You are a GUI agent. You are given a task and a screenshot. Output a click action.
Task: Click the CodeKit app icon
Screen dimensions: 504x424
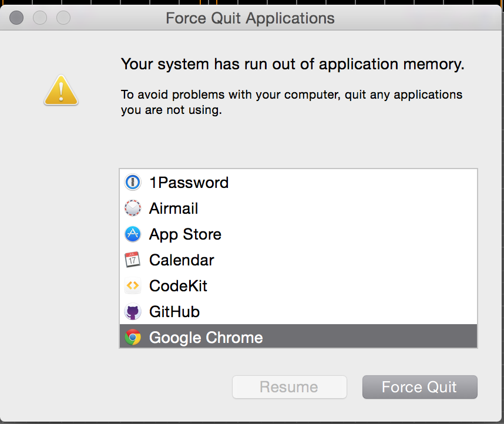[x=133, y=286]
